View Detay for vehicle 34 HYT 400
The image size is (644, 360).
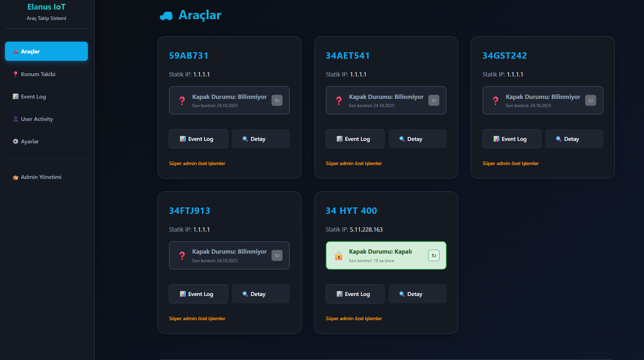(x=417, y=294)
